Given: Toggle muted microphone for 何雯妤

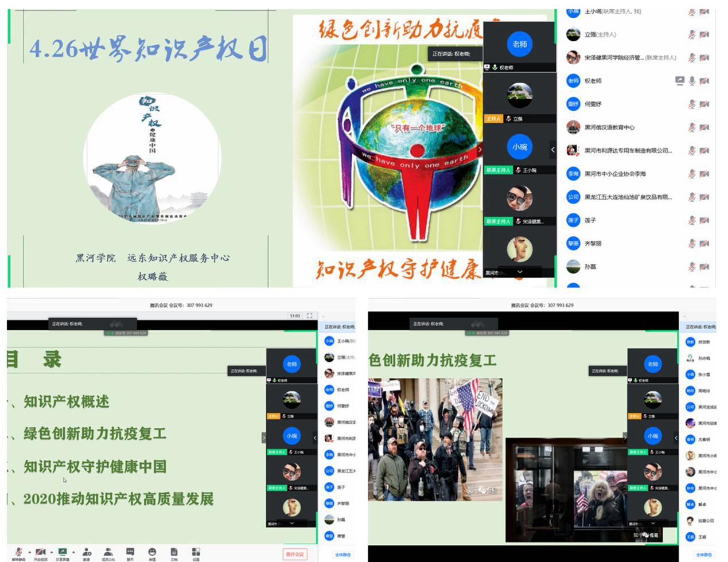Looking at the screenshot, I should pyautogui.click(x=692, y=104).
